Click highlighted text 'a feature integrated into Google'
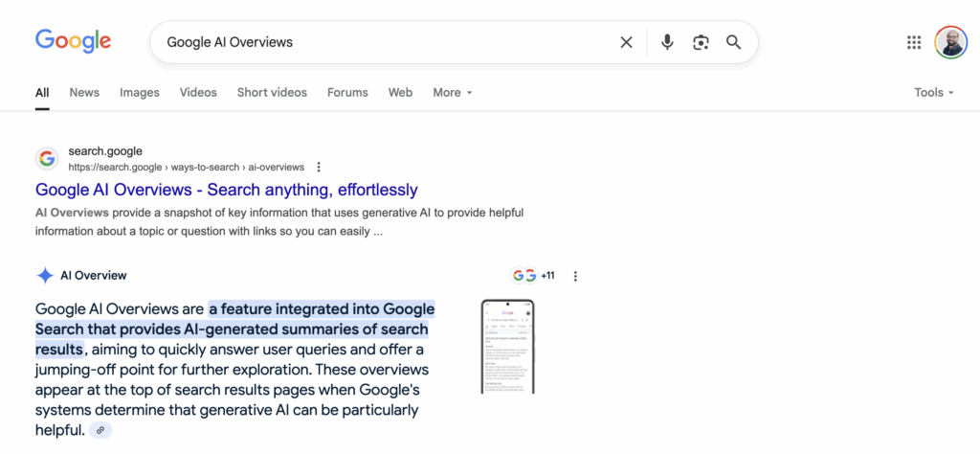The width and height of the screenshot is (980, 454). click(322, 309)
